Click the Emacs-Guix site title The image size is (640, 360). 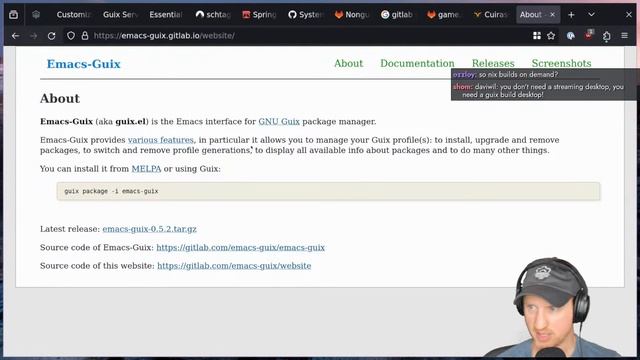(84, 64)
